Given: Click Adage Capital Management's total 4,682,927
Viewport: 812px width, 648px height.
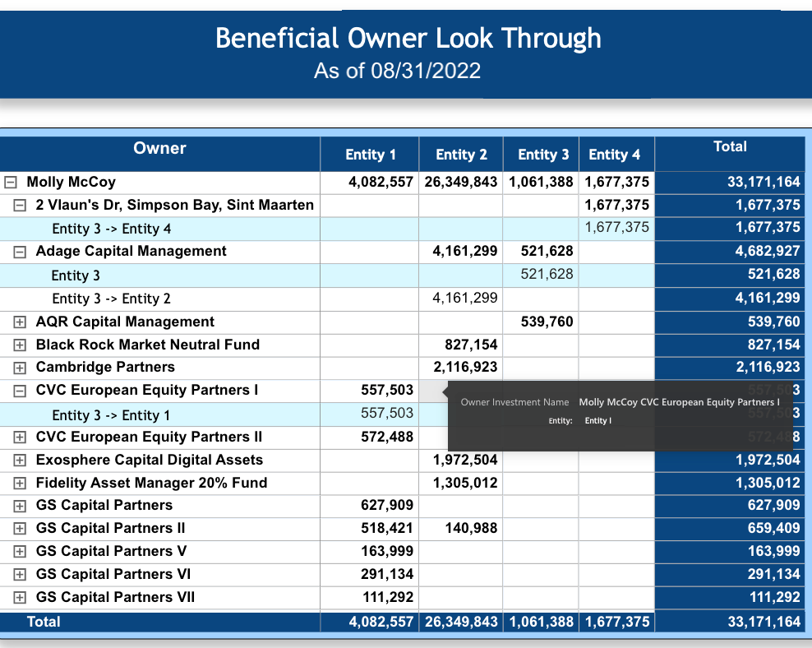Looking at the screenshot, I should point(768,251).
